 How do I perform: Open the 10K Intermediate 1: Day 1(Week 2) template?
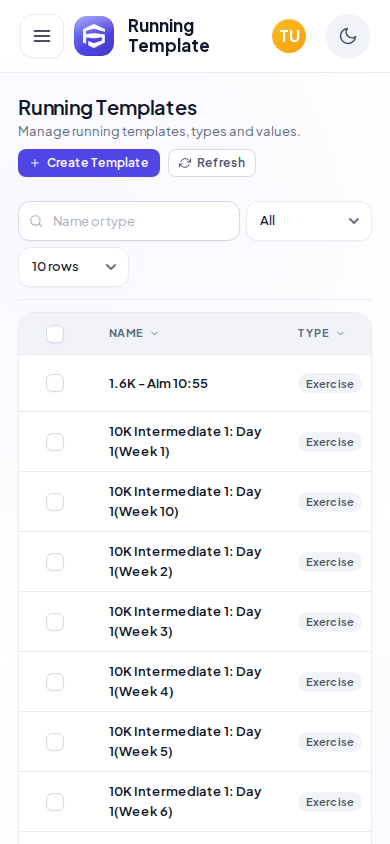click(185, 561)
